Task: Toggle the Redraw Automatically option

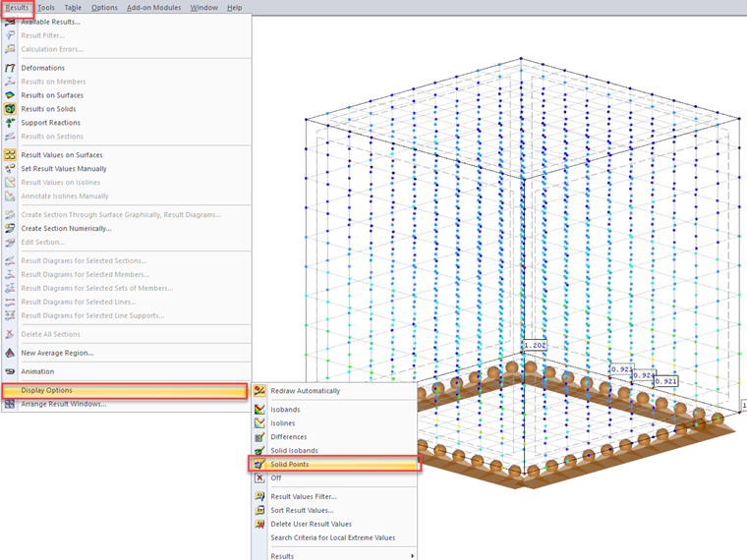Action: click(x=305, y=391)
